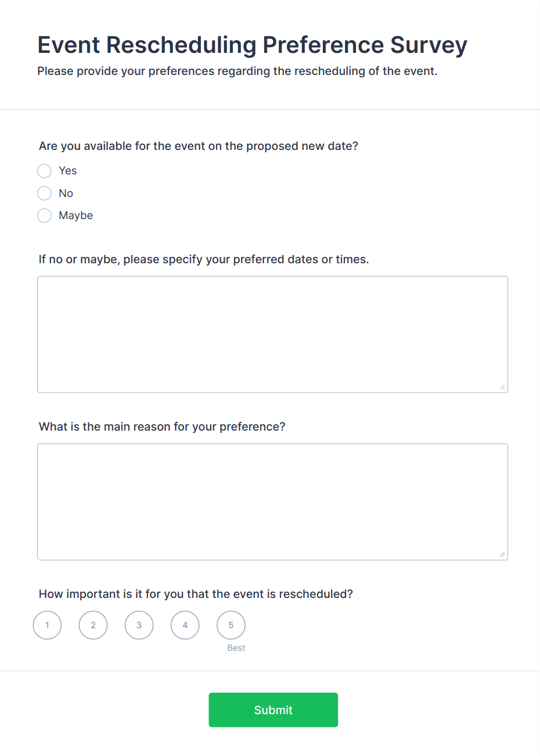This screenshot has width=540, height=756.
Task: Pick rating 5 labeled Best
Action: pos(231,625)
